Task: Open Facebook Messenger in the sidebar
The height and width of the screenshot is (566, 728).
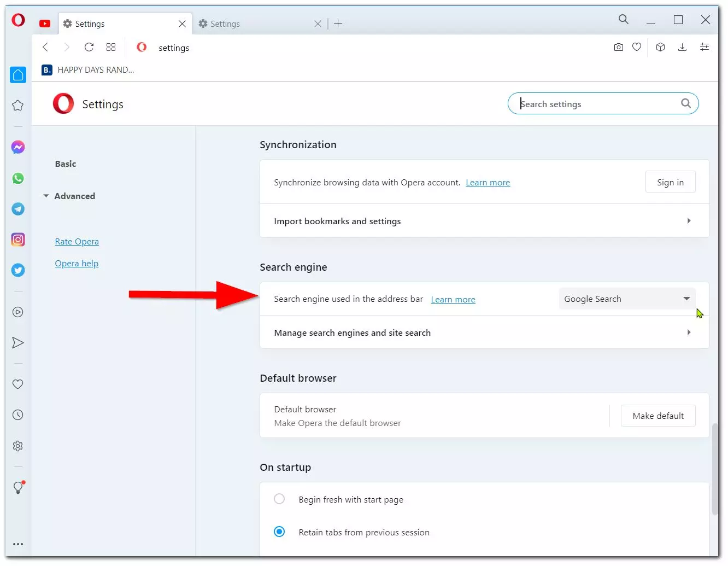Action: [x=18, y=147]
